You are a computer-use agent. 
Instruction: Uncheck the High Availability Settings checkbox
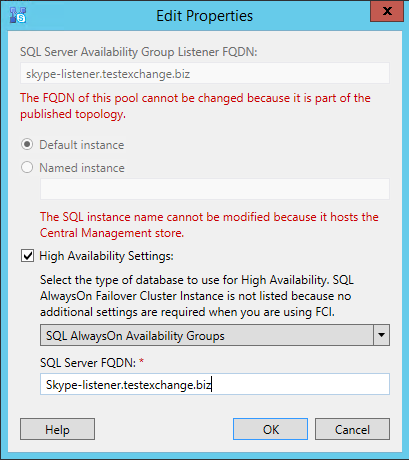[x=27, y=256]
